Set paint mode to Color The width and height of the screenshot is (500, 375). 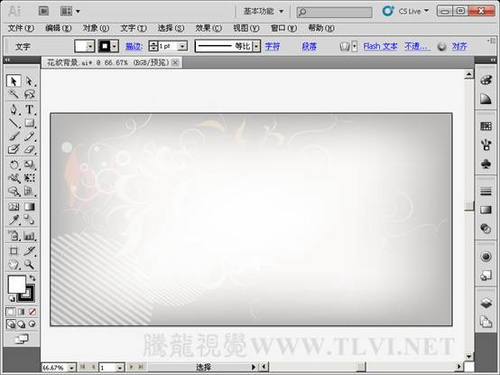10,312
